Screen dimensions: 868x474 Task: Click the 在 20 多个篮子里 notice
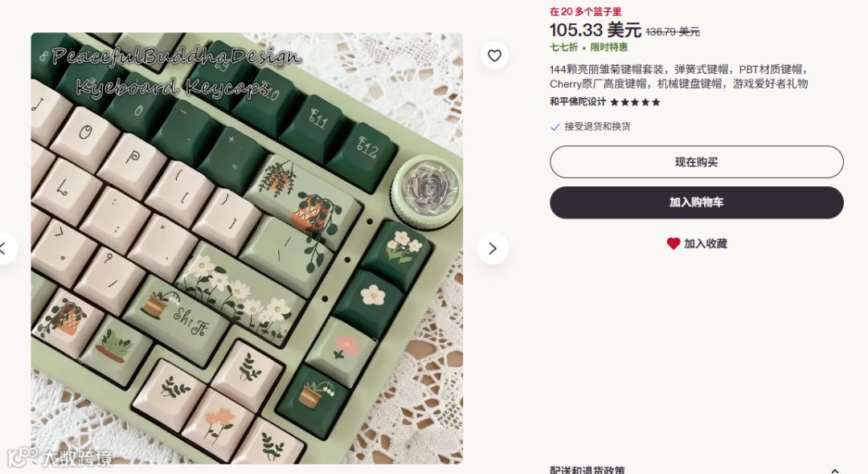point(585,11)
